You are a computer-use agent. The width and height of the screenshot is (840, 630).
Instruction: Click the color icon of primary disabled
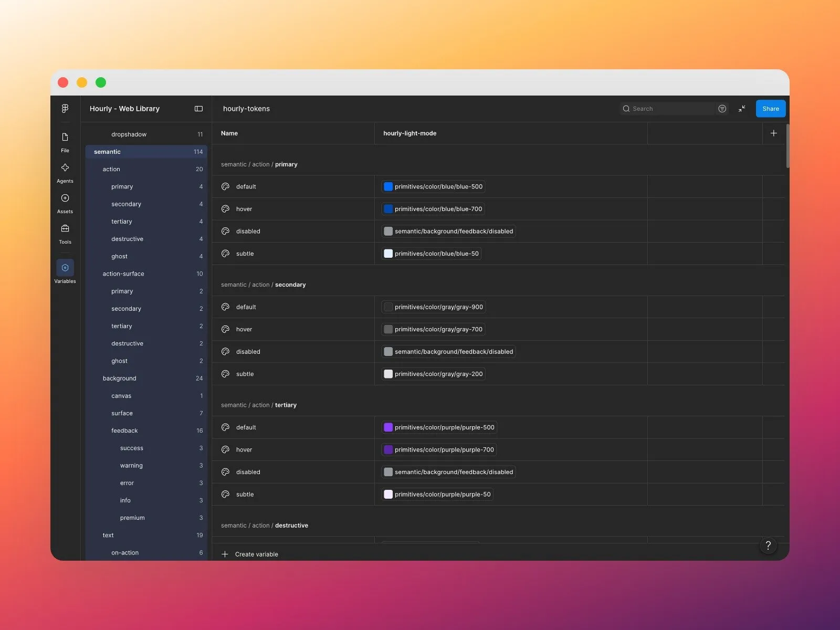(x=225, y=231)
